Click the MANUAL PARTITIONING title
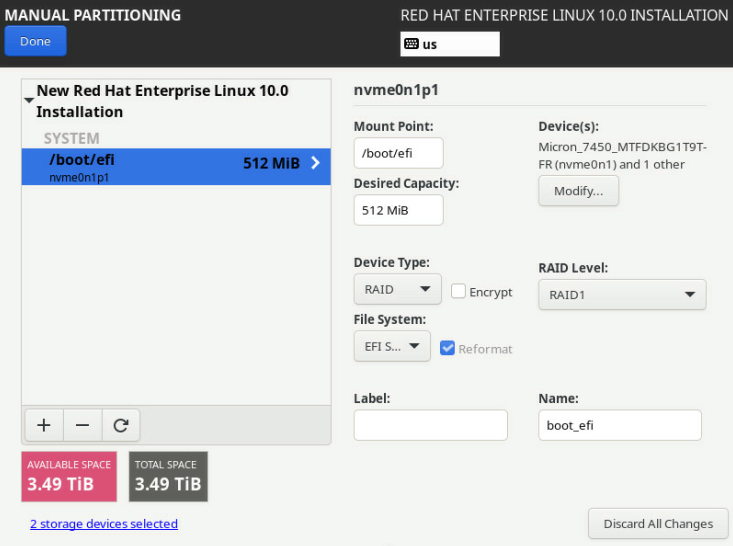Image resolution: width=733 pixels, height=546 pixels. tap(93, 15)
